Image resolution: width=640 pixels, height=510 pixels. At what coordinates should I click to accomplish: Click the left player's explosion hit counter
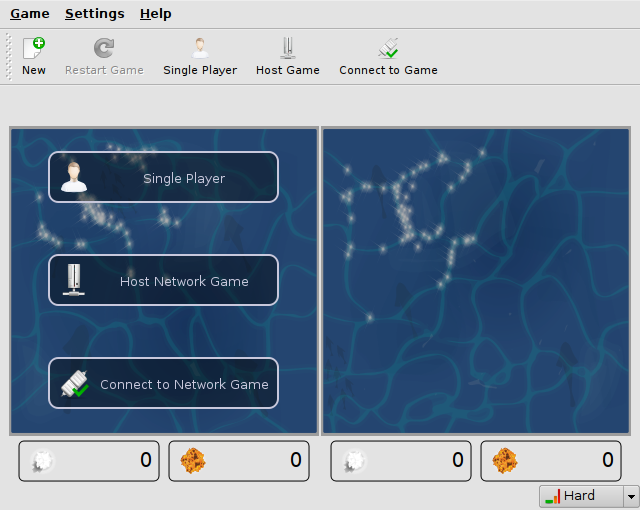(x=239, y=461)
